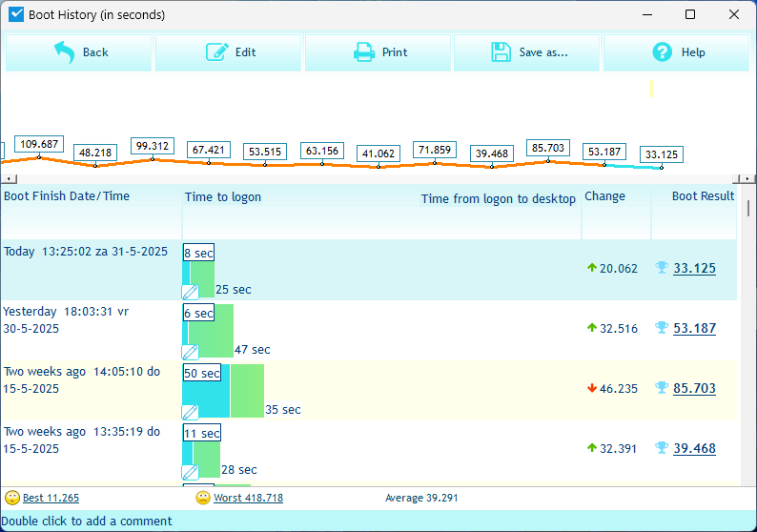Open the boot result 33.125 link

pyautogui.click(x=694, y=269)
